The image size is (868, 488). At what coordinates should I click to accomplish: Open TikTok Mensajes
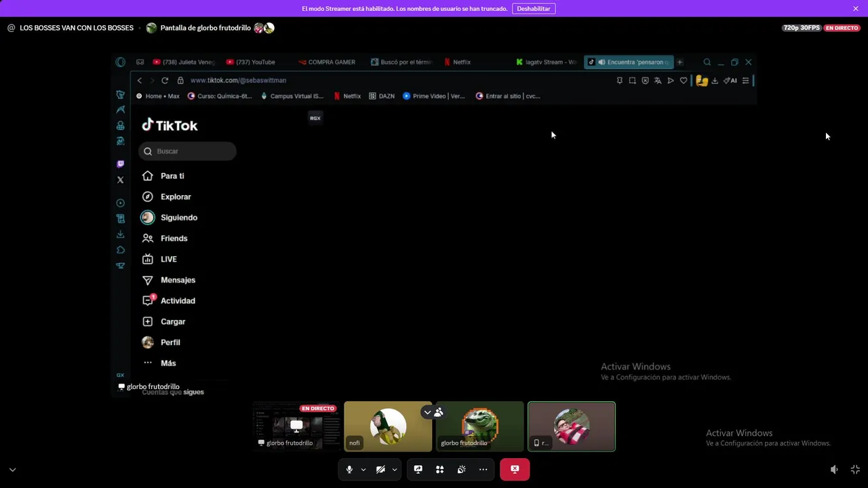click(x=169, y=280)
